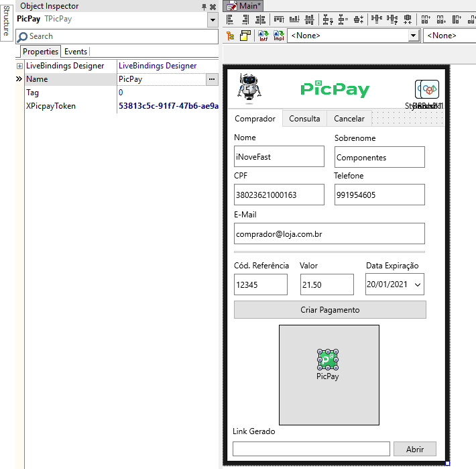Switch to the Events tab
This screenshot has width=476, height=469.
tap(76, 52)
